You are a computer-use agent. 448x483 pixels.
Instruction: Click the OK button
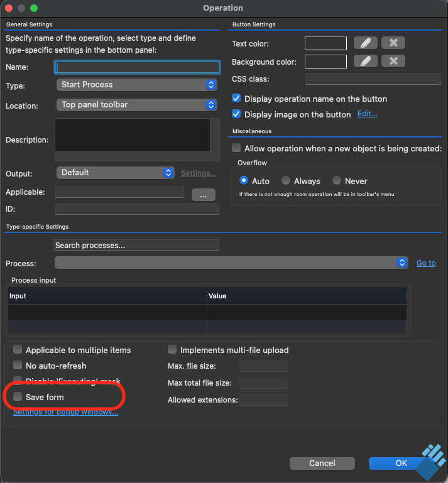click(402, 463)
